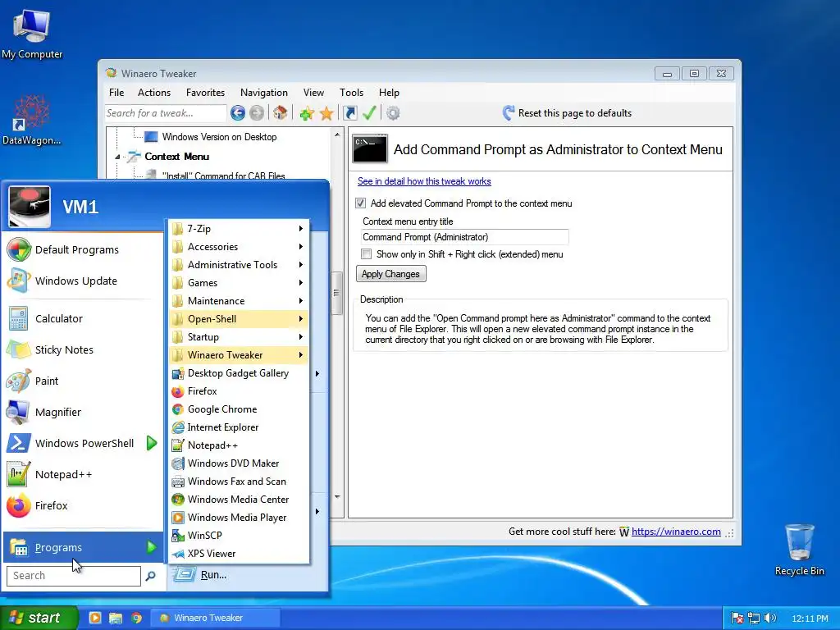Click media player icon in taskbar quick launch
This screenshot has height=630, width=840.
pyautogui.click(x=95, y=618)
